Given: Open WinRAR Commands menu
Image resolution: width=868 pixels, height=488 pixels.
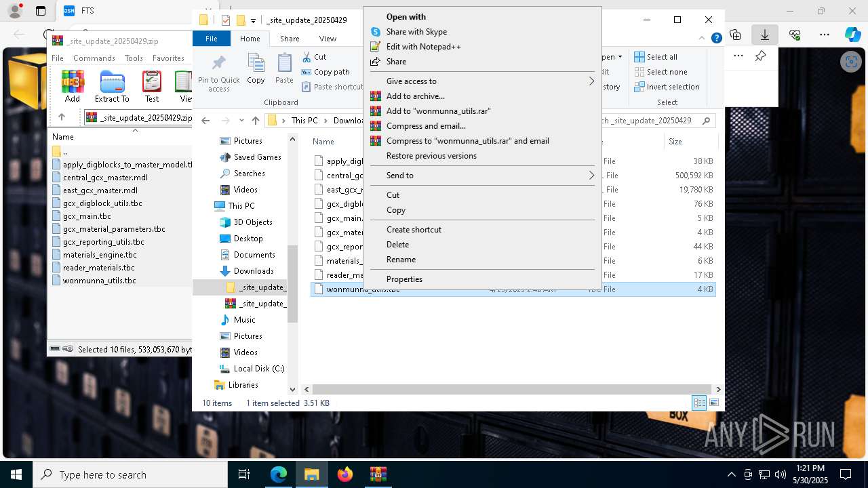Looking at the screenshot, I should point(94,58).
